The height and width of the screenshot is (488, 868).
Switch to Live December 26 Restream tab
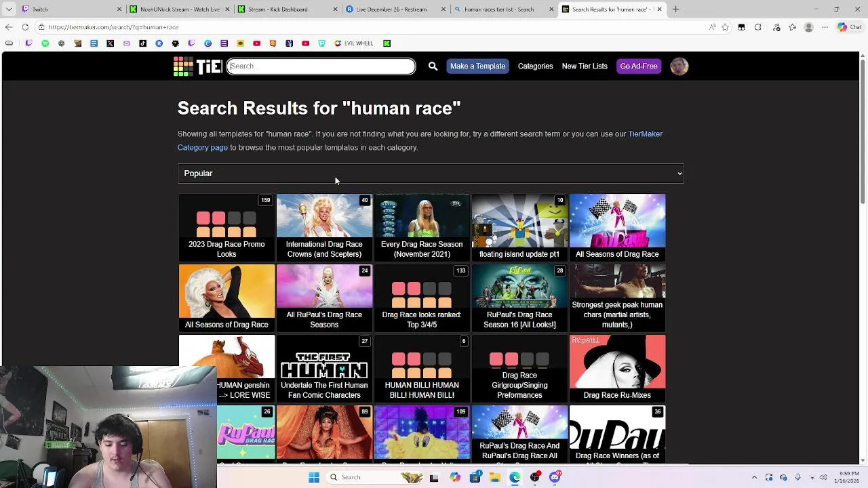(397, 9)
